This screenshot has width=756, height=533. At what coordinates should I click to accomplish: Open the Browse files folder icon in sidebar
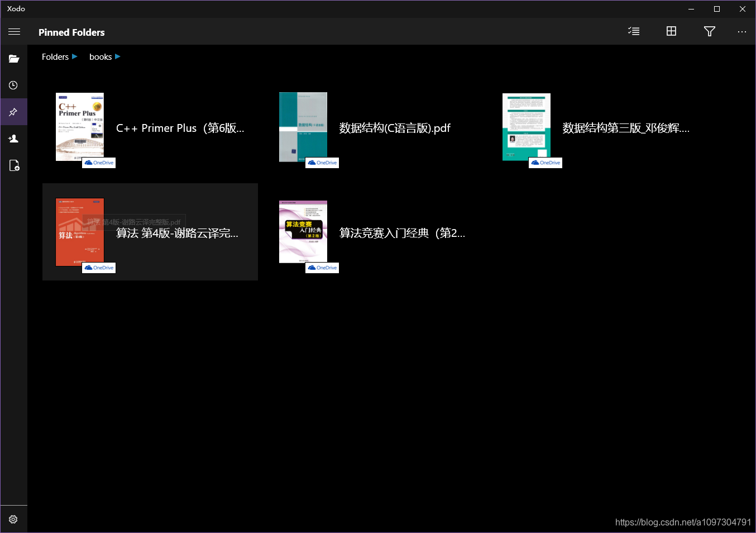(x=14, y=59)
